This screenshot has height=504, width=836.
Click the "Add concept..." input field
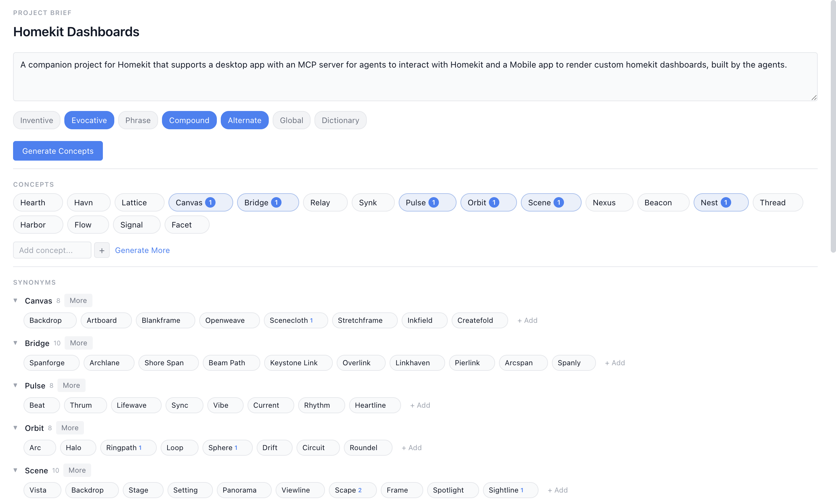point(52,250)
